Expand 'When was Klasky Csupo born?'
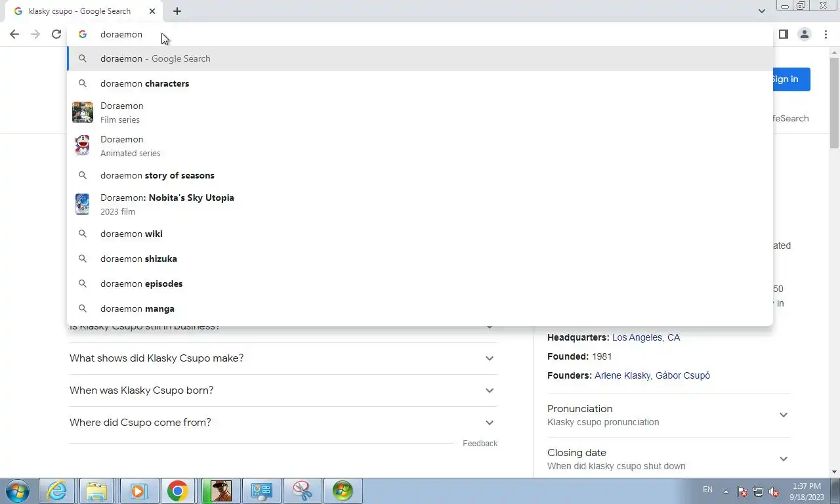The image size is (840, 504). (283, 390)
